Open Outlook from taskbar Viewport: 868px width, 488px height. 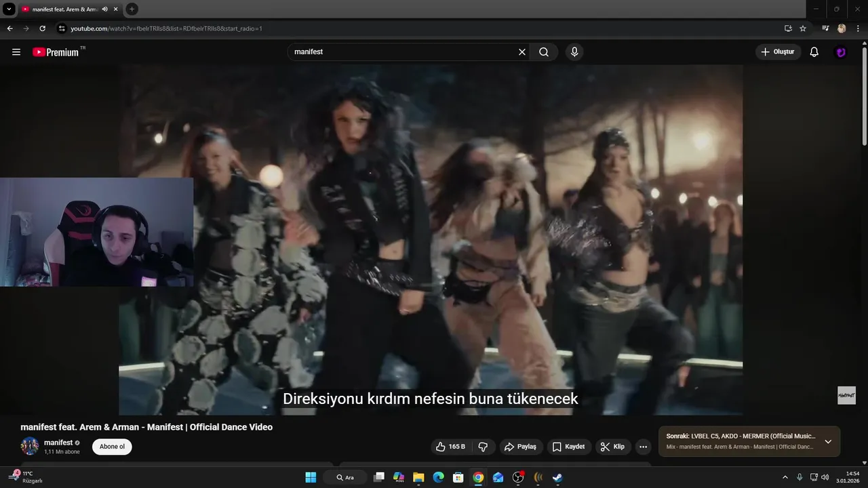[x=498, y=477]
